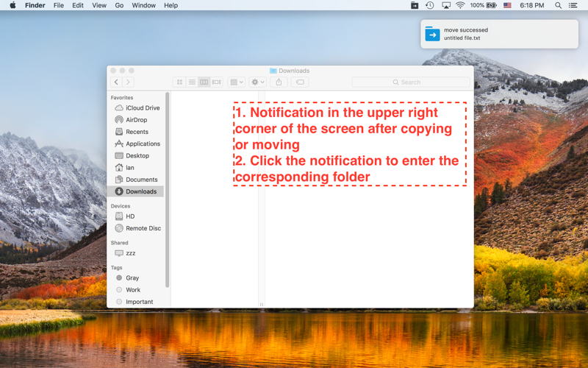Select Documents in sidebar
The image size is (588, 368).
pyautogui.click(x=137, y=180)
